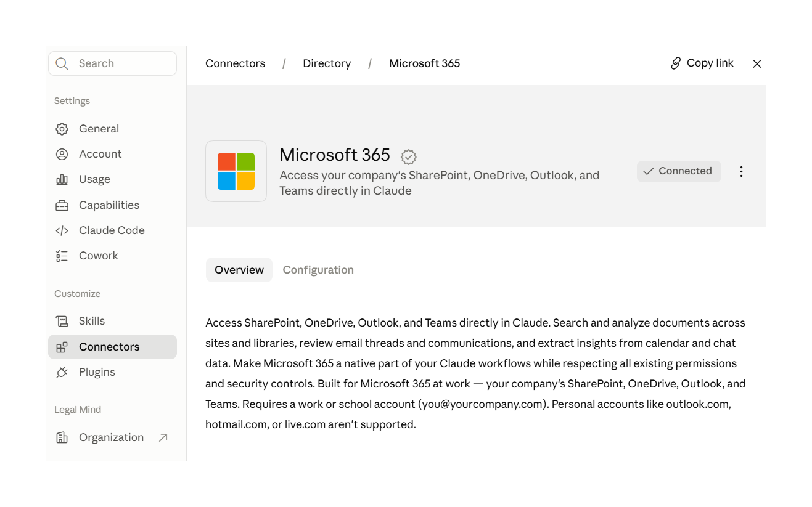This screenshot has height=507, width=812.
Task: Click the Organization building icon
Action: (62, 437)
